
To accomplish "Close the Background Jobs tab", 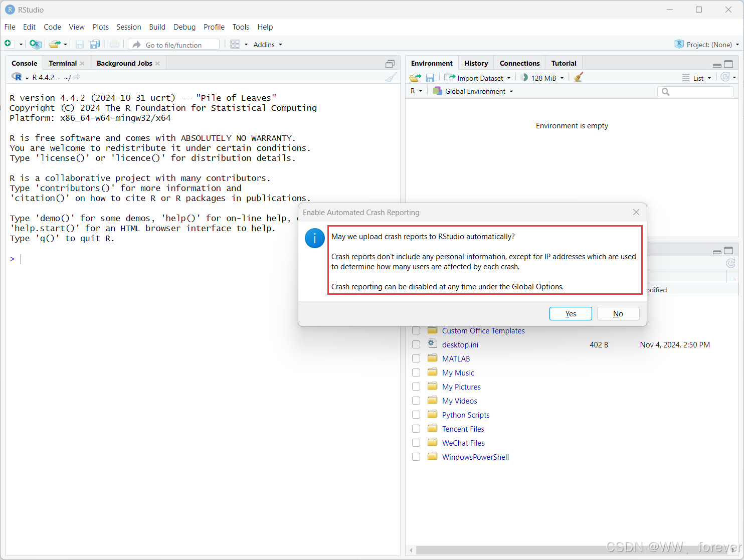I will click(x=157, y=64).
